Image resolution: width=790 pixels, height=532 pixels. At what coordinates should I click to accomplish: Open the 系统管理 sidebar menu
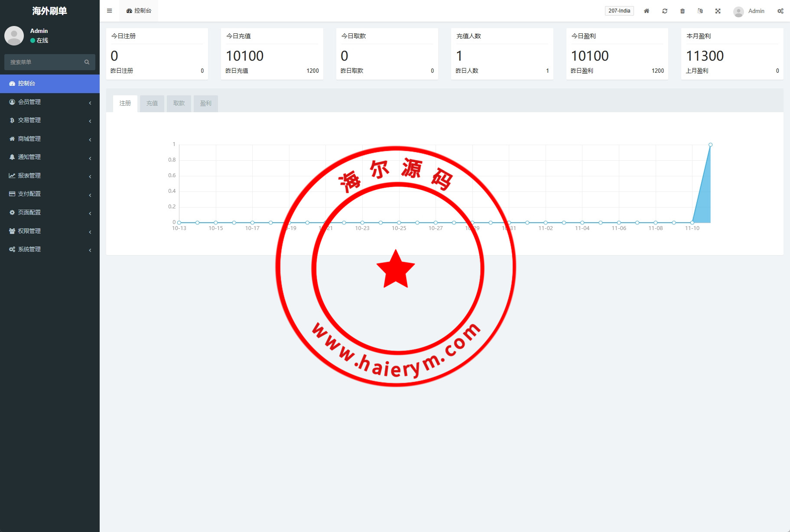[x=49, y=249]
